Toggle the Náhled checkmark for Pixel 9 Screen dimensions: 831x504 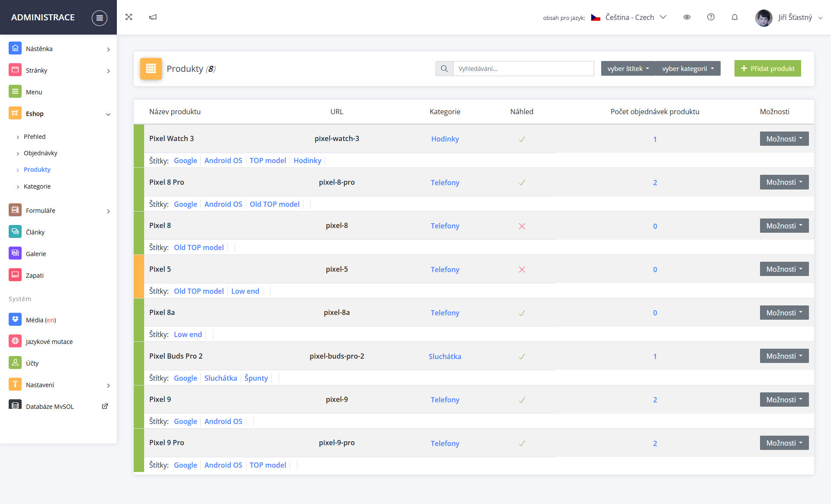click(x=522, y=400)
